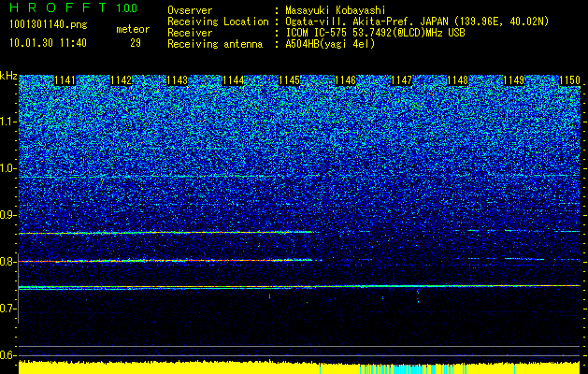The image size is (588, 374).
Task: Click the meteor count 29
Action: coord(136,43)
